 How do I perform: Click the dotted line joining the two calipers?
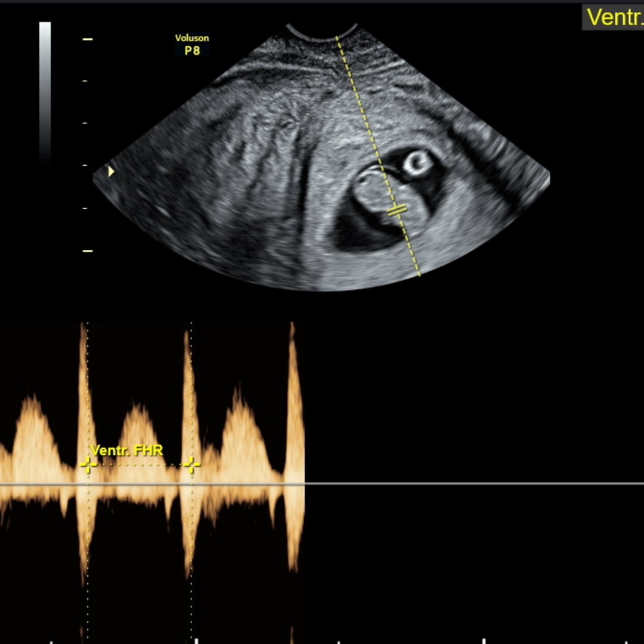(x=140, y=465)
